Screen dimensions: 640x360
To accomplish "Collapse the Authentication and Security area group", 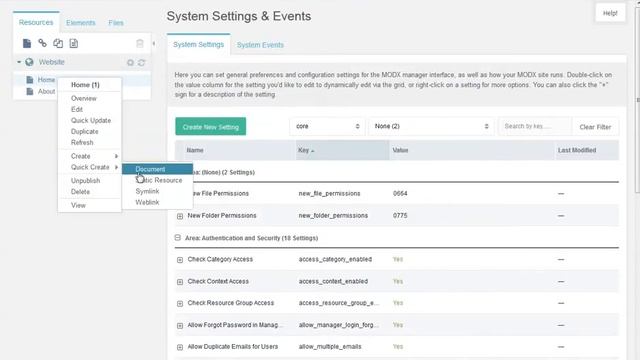I will point(178,238).
